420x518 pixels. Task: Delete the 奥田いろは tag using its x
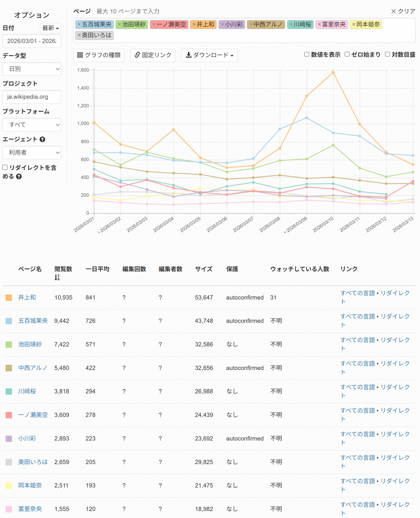click(x=79, y=35)
